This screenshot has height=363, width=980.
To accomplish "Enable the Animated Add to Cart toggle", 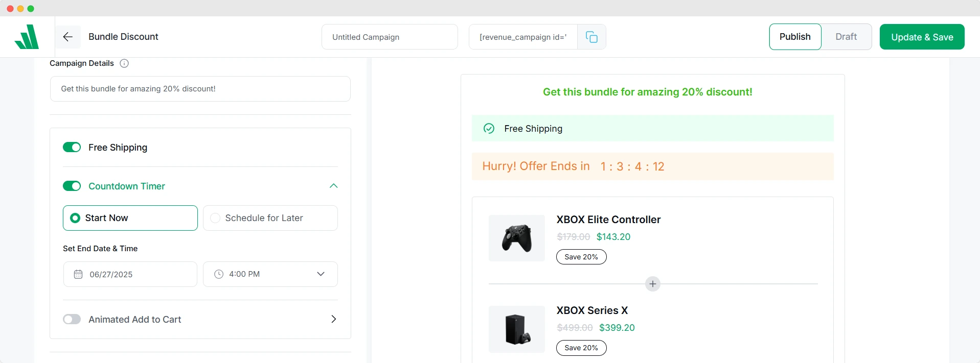I will pyautogui.click(x=72, y=319).
